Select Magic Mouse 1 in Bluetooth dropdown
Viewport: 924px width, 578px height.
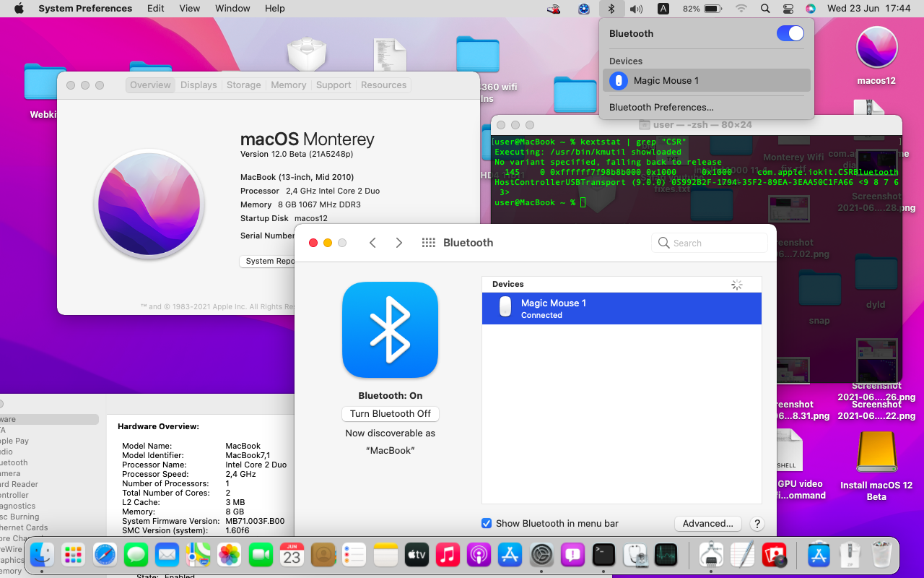point(707,80)
